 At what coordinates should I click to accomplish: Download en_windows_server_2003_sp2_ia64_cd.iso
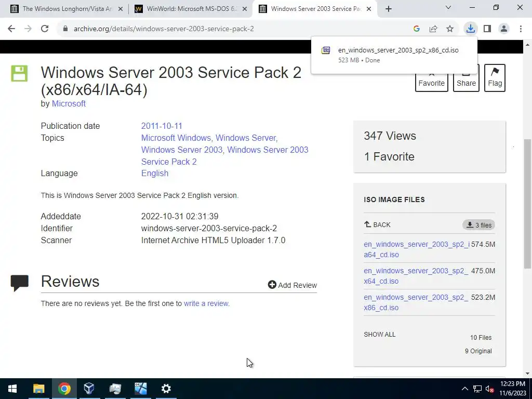[x=417, y=249]
